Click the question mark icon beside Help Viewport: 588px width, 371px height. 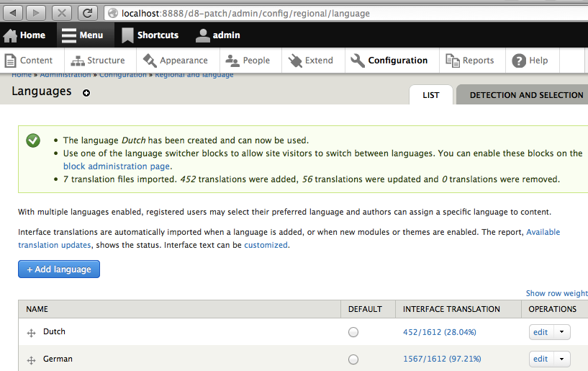point(519,61)
